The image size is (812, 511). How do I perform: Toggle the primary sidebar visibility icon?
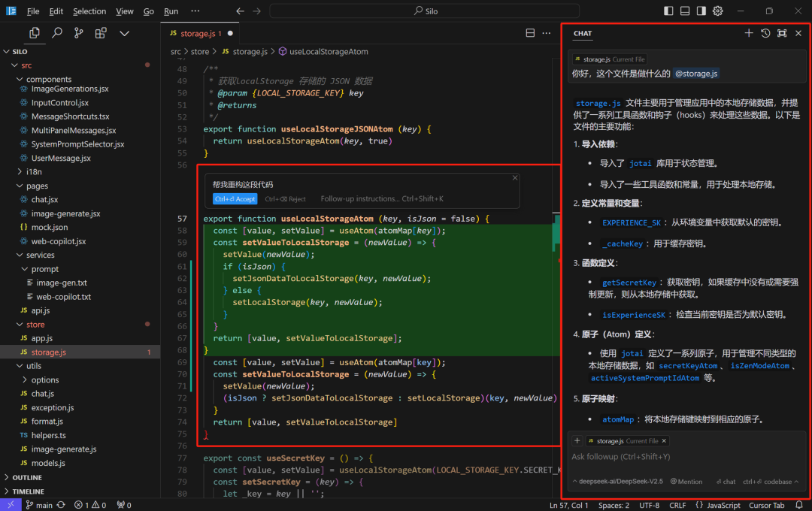(x=667, y=11)
